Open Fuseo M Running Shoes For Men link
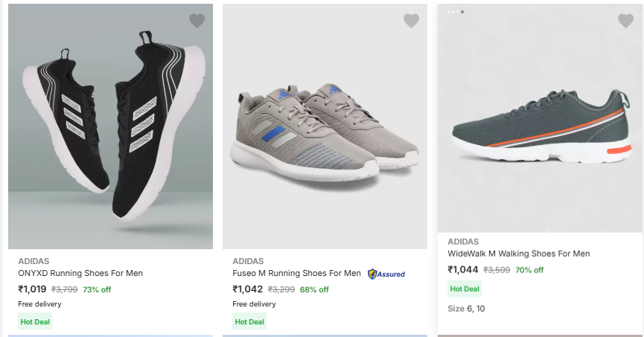Screen dimensions: 644x337 point(296,273)
